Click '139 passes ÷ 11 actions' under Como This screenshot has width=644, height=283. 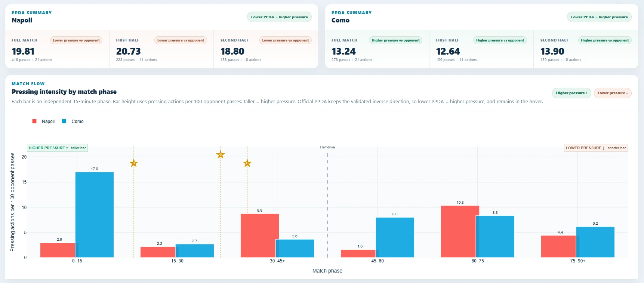(456, 60)
